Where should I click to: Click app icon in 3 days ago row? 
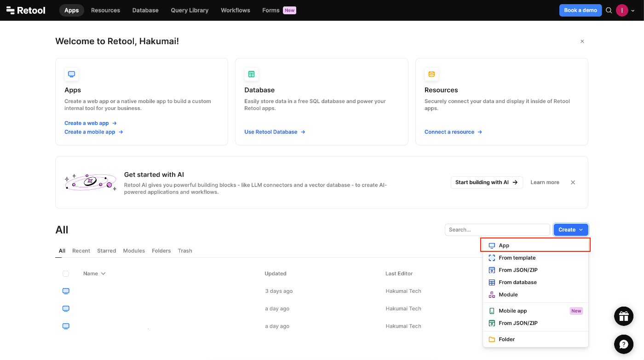[66, 291]
